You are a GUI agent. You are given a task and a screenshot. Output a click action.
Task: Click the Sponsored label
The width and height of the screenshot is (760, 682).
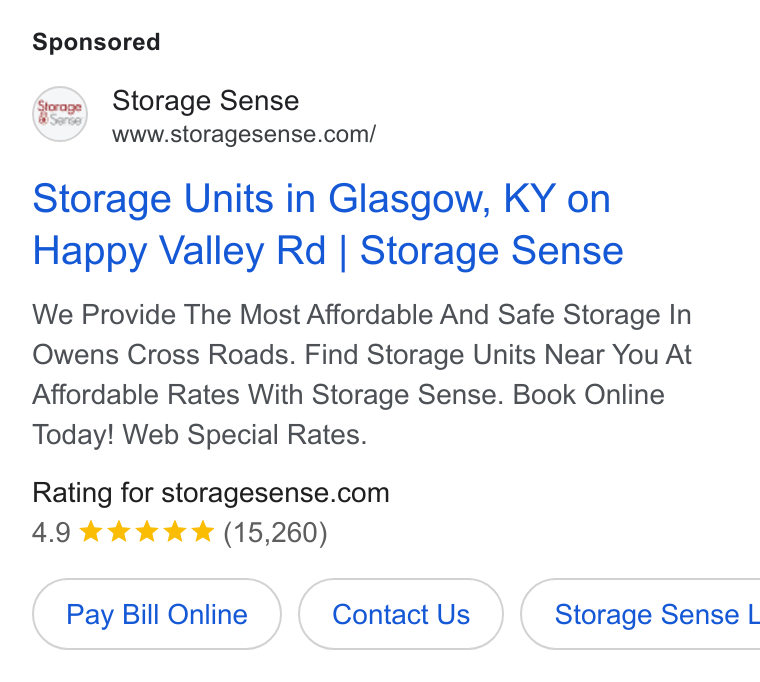coord(96,42)
